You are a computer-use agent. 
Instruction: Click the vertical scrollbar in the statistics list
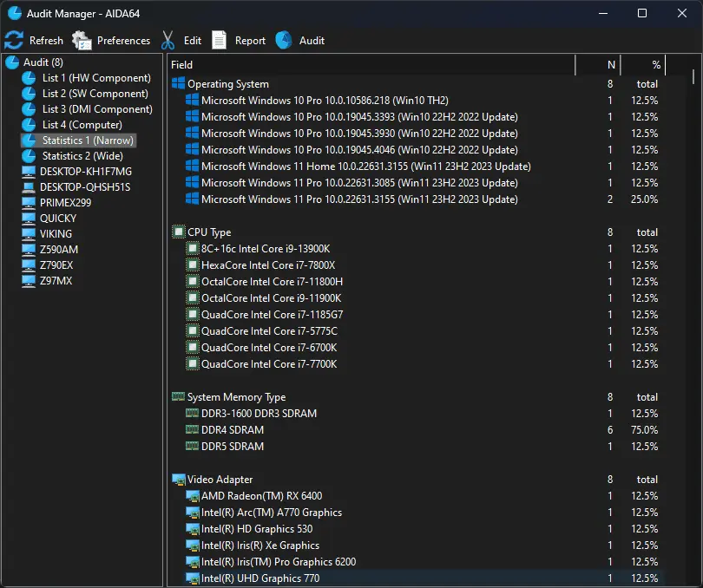(693, 76)
